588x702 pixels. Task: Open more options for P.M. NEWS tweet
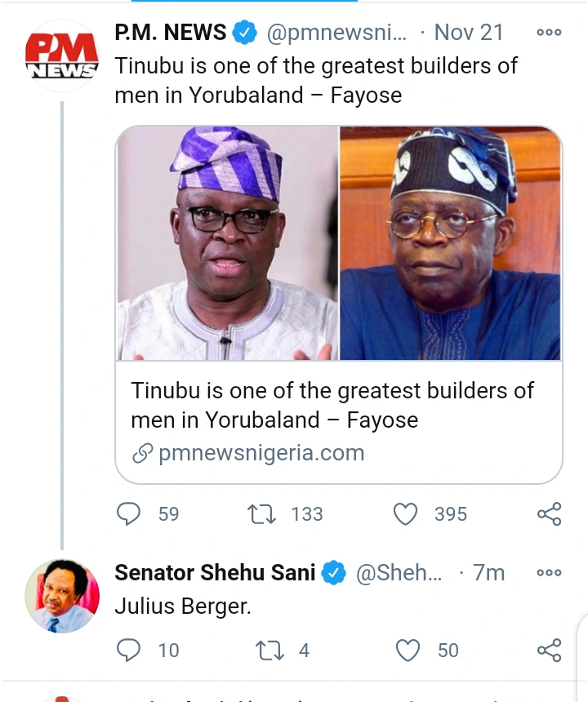549,33
